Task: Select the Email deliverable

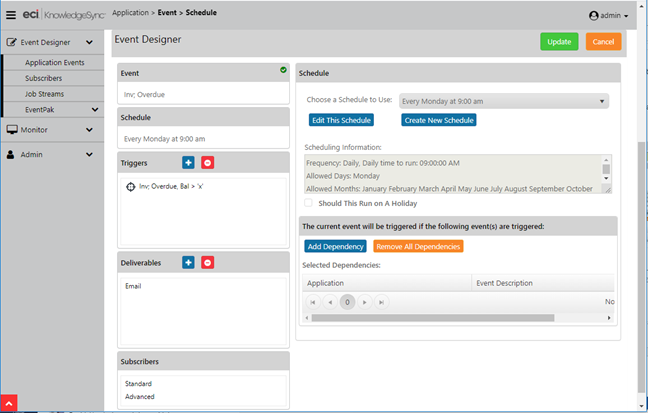Action: click(133, 286)
